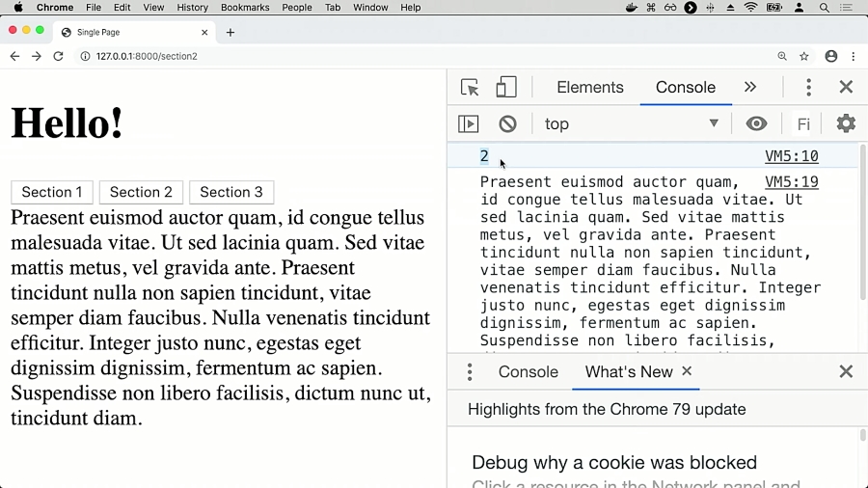Switch to the Elements tab

pos(590,87)
